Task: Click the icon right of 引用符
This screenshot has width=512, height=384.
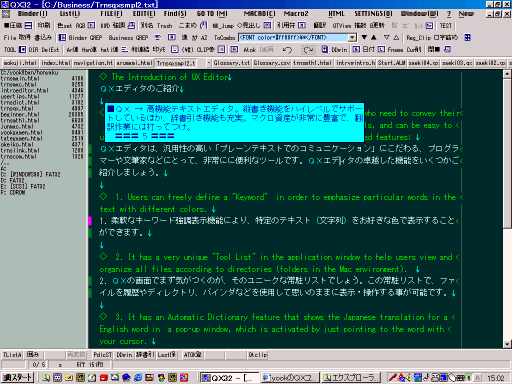Action: (x=302, y=26)
